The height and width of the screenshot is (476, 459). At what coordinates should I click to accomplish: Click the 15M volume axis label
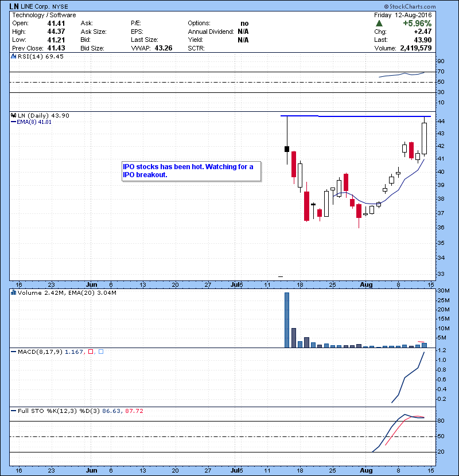pos(444,319)
